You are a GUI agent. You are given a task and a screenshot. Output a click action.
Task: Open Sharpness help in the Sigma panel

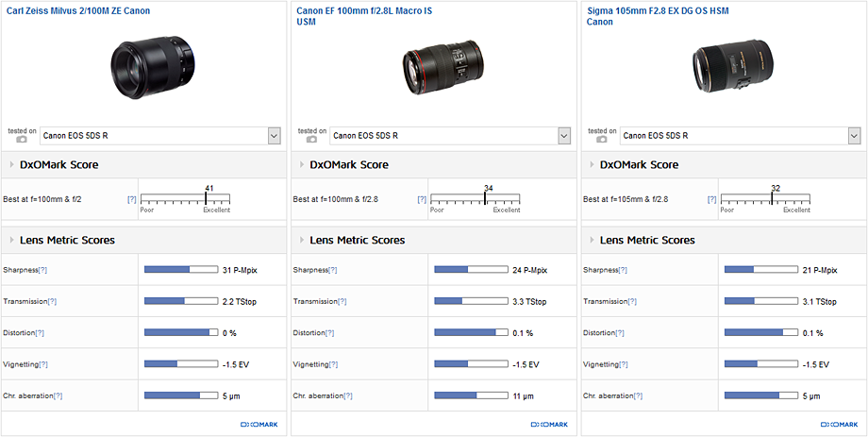pos(624,270)
